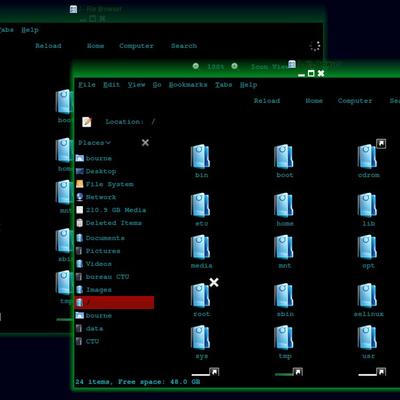Click the zoom in icon beside 100%
400x400 pixels.
[x=234, y=66]
